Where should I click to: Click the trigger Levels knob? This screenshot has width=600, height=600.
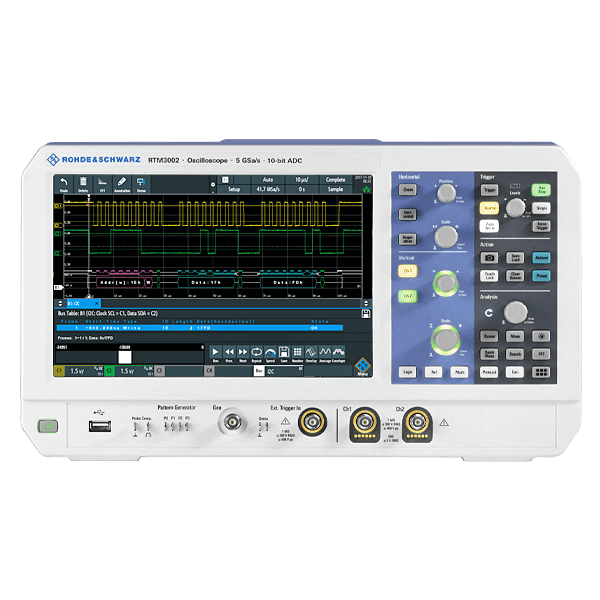point(515,208)
